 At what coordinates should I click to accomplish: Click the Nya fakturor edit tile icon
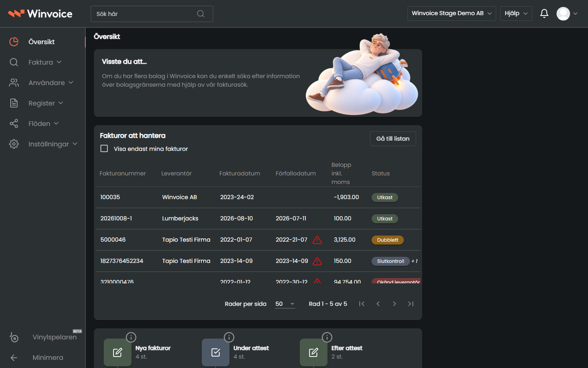point(118,352)
